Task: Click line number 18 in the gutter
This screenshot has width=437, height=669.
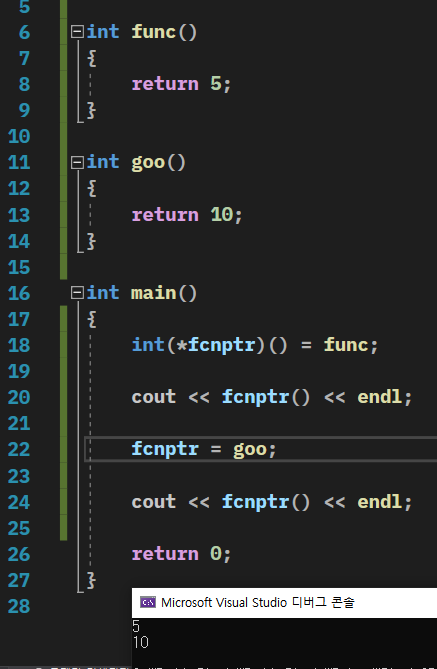Action: pyautogui.click(x=19, y=346)
